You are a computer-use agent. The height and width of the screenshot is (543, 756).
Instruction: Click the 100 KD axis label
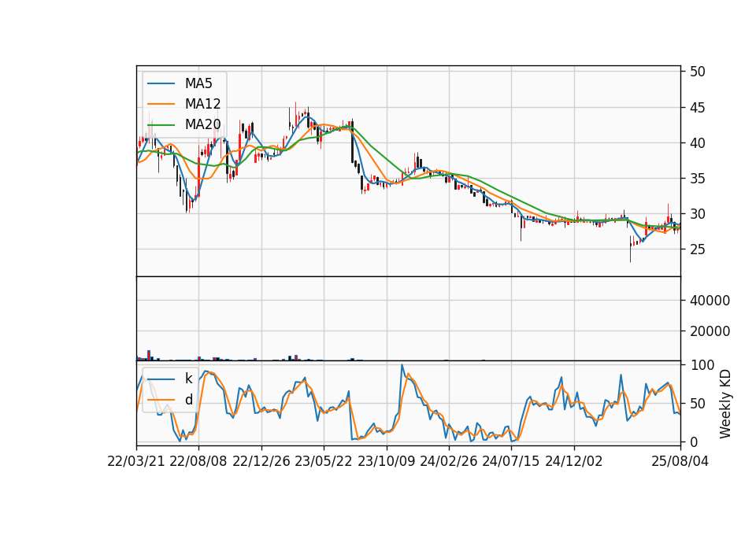(702, 365)
